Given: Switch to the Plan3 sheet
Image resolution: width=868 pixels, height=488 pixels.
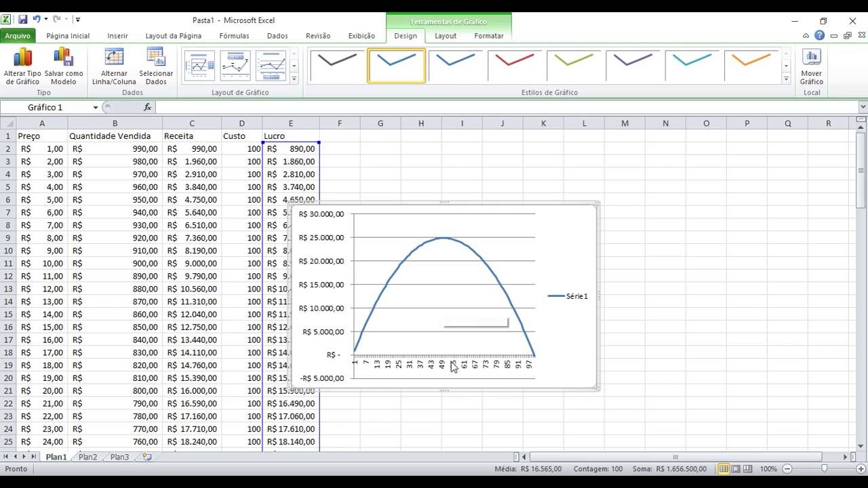Looking at the screenshot, I should click(x=119, y=457).
